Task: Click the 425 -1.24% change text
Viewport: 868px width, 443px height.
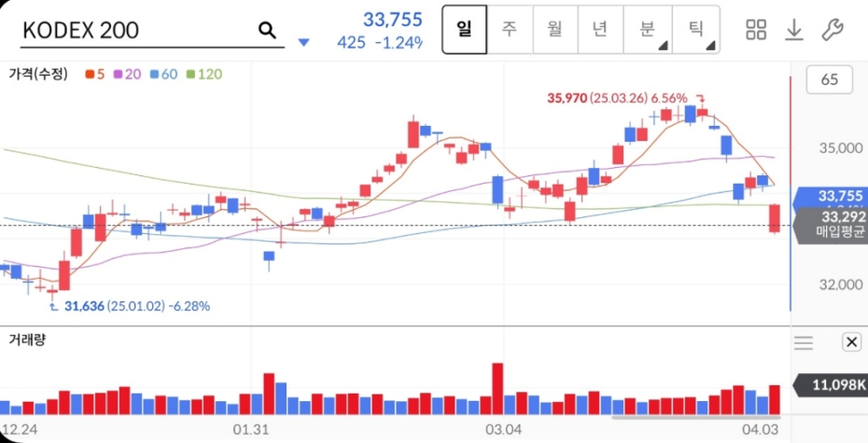Action: [x=379, y=43]
